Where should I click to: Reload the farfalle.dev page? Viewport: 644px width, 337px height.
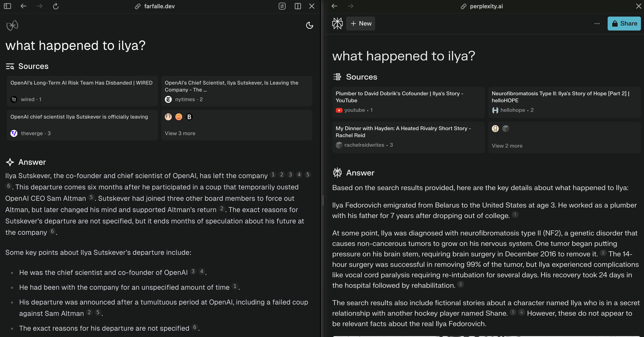click(56, 6)
